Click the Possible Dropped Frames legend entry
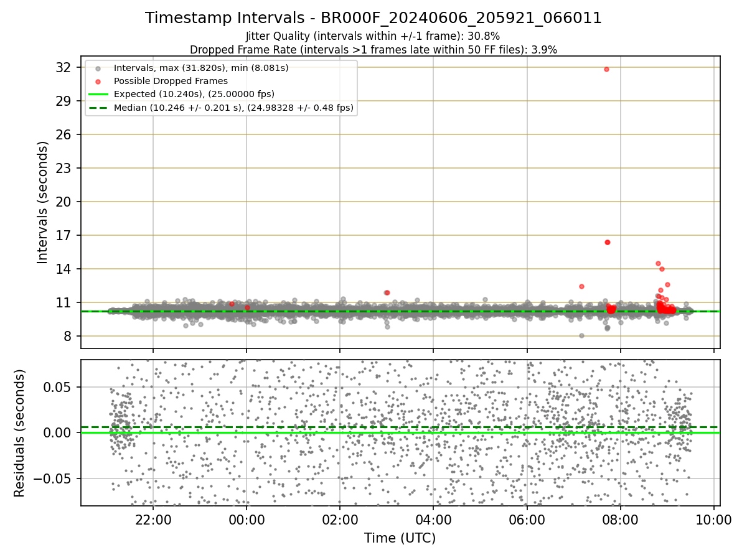The height and width of the screenshot is (560, 747). (x=171, y=81)
